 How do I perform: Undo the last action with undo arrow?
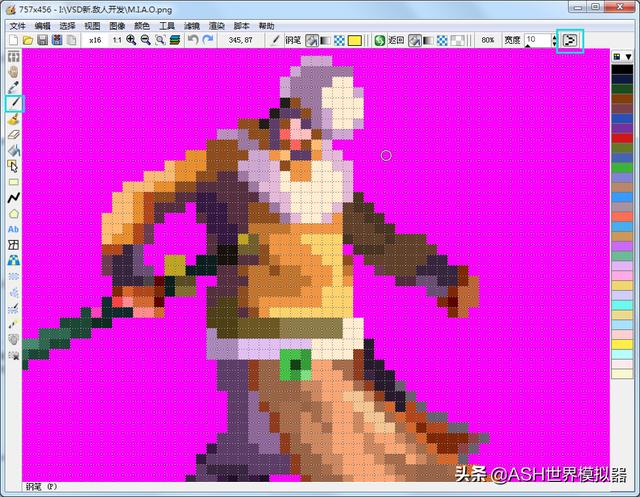point(193,40)
